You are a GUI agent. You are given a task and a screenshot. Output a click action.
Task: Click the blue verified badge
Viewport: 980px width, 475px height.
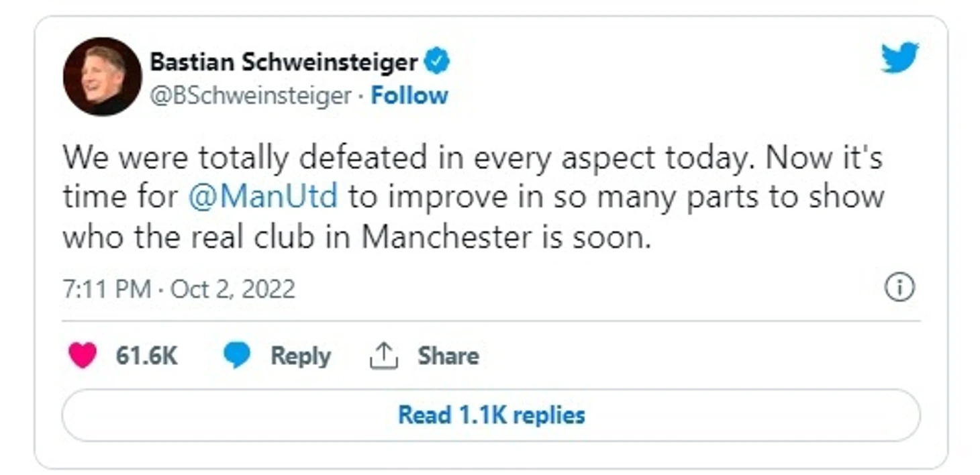(436, 62)
